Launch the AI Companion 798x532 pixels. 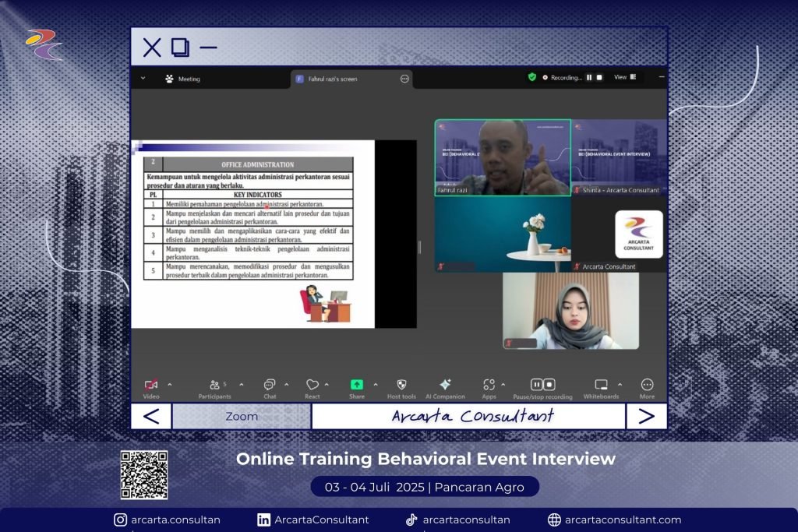pos(445,386)
